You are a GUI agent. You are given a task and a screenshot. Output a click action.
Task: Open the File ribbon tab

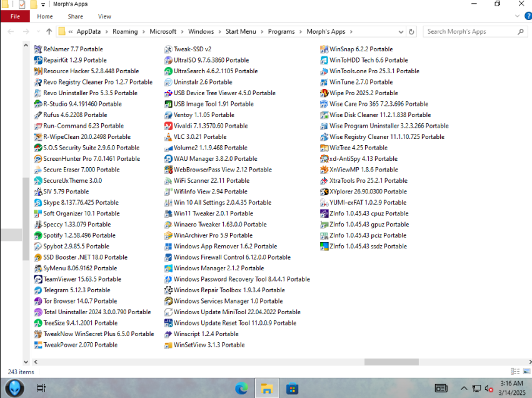pos(15,16)
